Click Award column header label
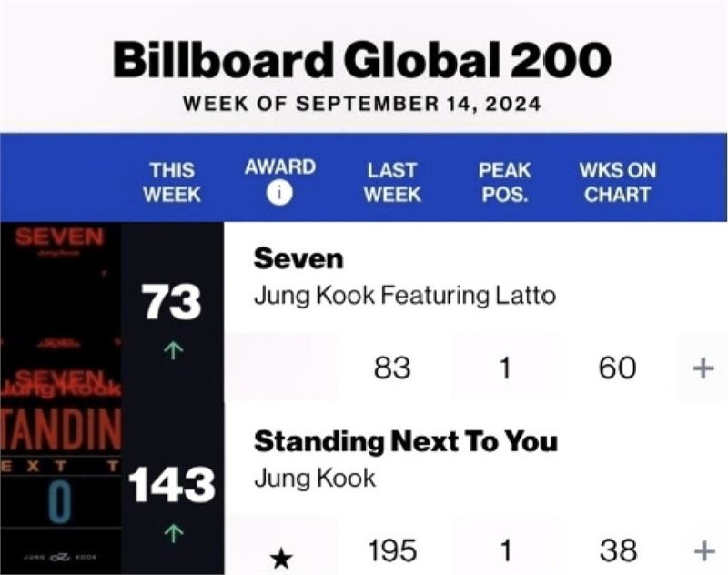This screenshot has width=728, height=575. coord(280,166)
